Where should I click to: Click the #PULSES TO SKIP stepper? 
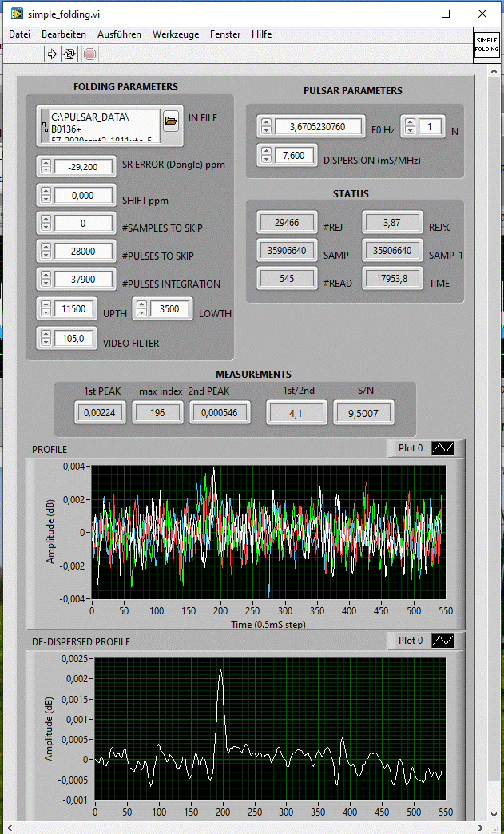point(46,251)
